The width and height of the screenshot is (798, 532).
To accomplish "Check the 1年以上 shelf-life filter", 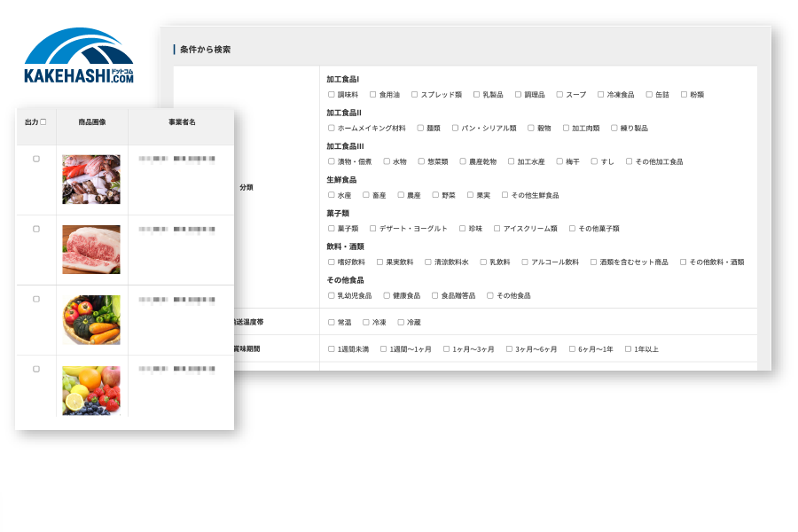I will (x=627, y=349).
